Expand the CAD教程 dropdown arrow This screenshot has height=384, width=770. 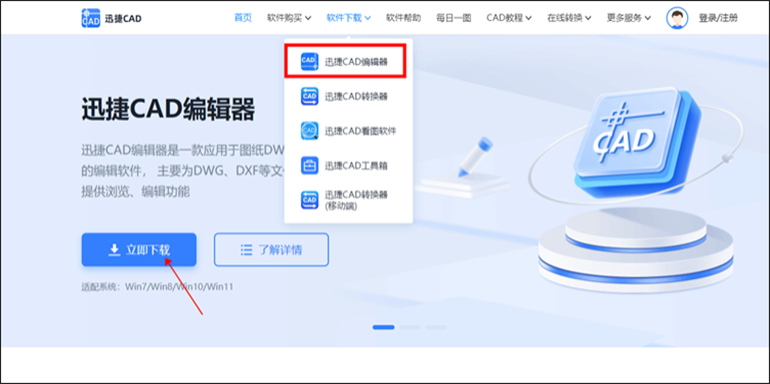click(x=528, y=19)
